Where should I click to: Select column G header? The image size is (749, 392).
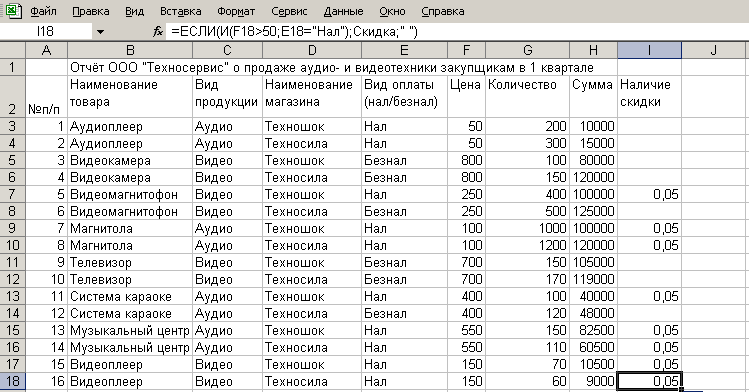point(527,50)
